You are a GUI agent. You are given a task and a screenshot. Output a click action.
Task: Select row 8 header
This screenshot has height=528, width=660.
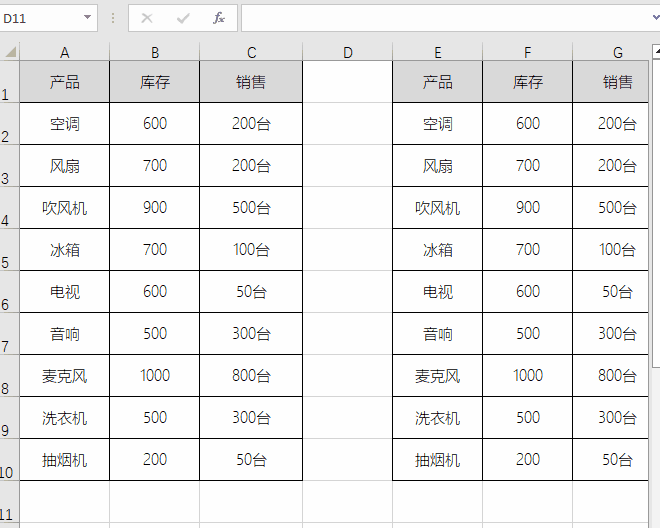click(x=9, y=376)
